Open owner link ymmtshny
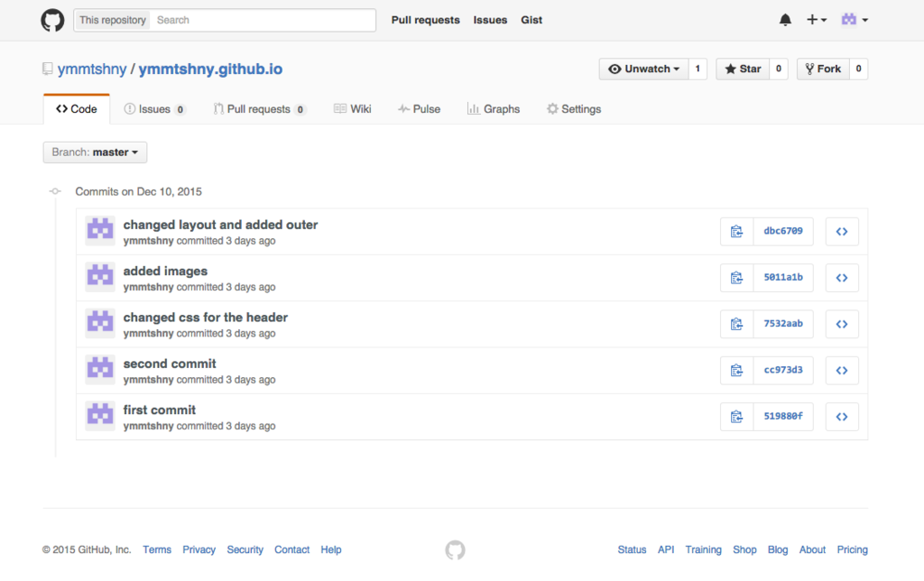 coord(92,69)
